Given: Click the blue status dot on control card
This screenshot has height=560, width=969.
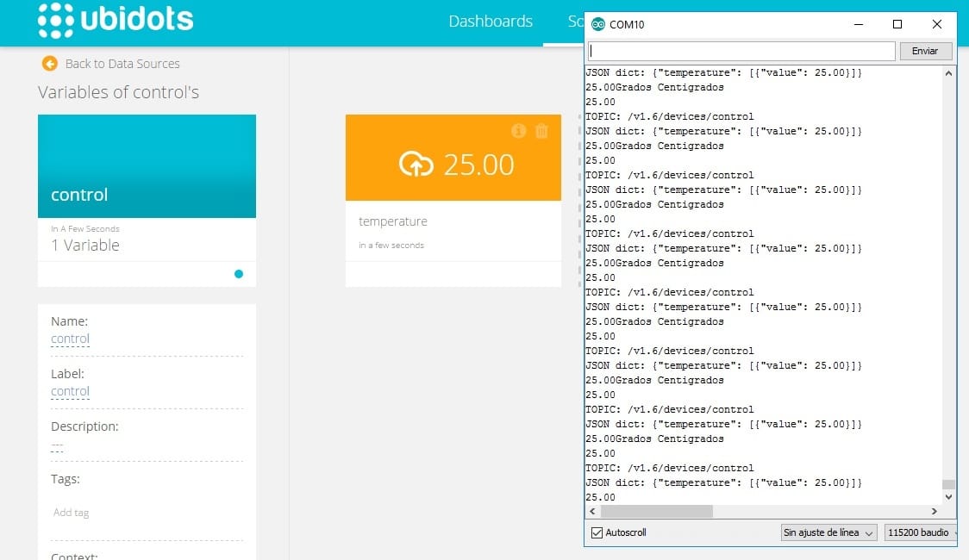Looking at the screenshot, I should (239, 274).
